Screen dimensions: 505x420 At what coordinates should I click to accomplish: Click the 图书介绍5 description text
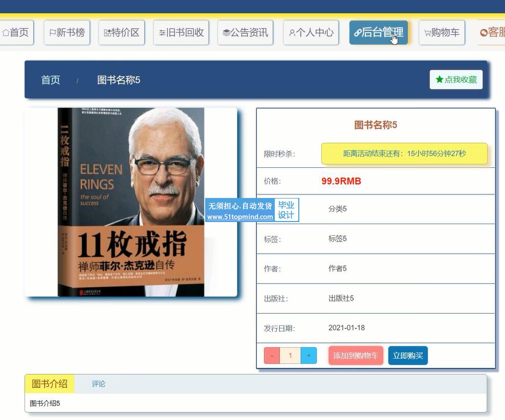[45, 403]
